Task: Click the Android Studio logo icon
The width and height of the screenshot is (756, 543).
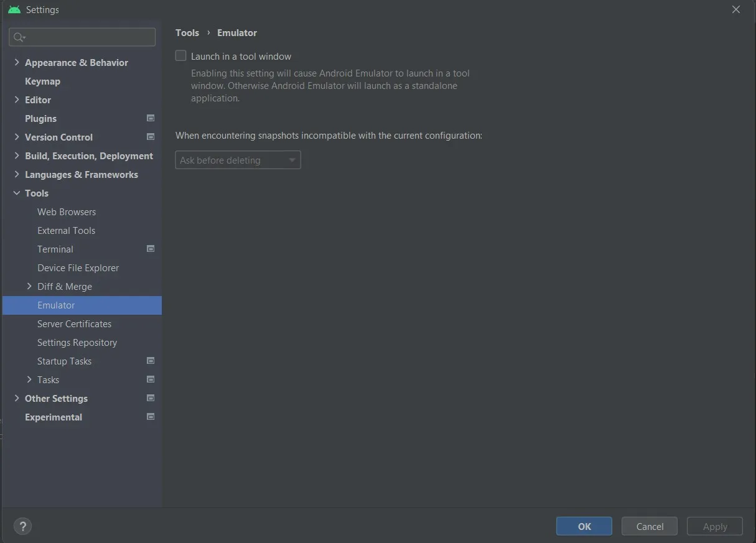Action: pyautogui.click(x=14, y=10)
